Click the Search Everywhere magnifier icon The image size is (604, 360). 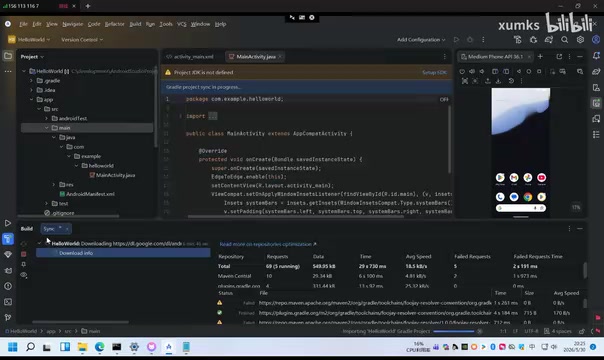(564, 40)
